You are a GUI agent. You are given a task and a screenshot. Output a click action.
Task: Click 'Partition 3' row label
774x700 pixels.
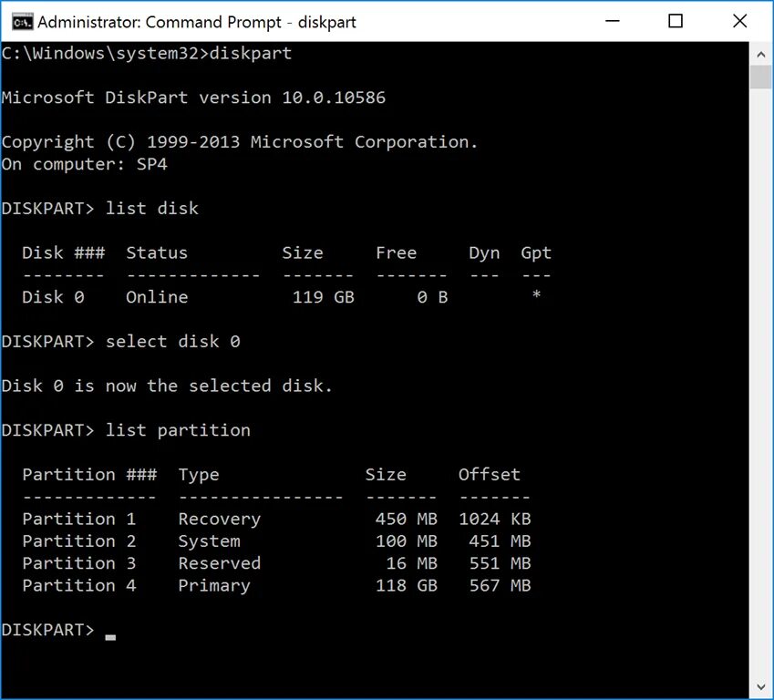click(x=79, y=563)
